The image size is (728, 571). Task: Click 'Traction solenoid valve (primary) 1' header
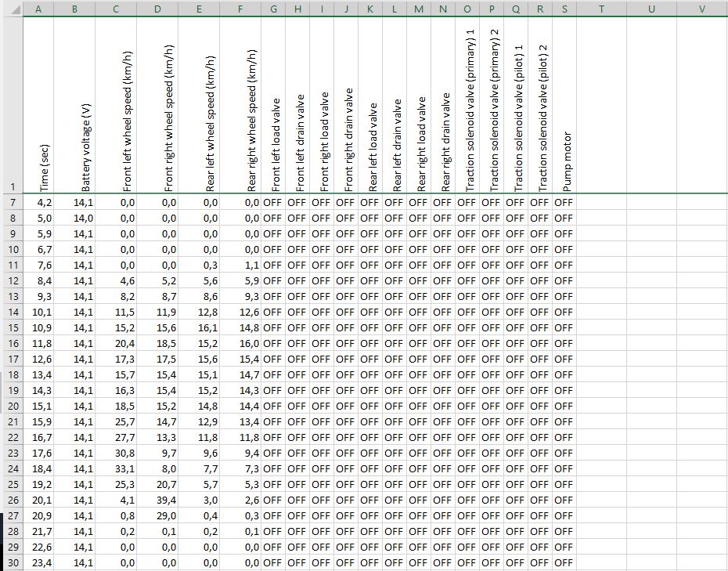pyautogui.click(x=467, y=105)
